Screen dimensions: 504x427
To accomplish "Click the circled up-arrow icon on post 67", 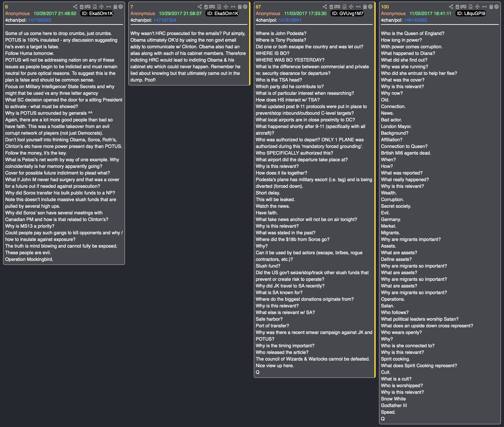I will click(x=370, y=7).
